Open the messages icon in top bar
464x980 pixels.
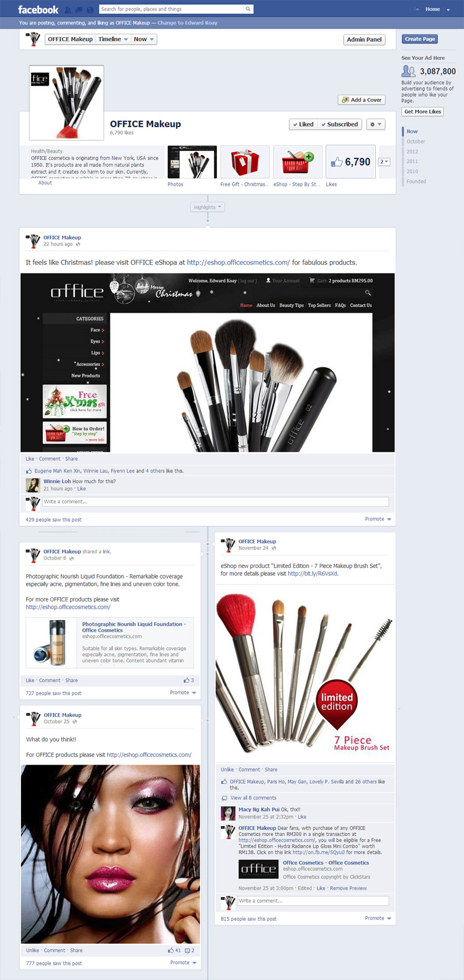tap(79, 10)
